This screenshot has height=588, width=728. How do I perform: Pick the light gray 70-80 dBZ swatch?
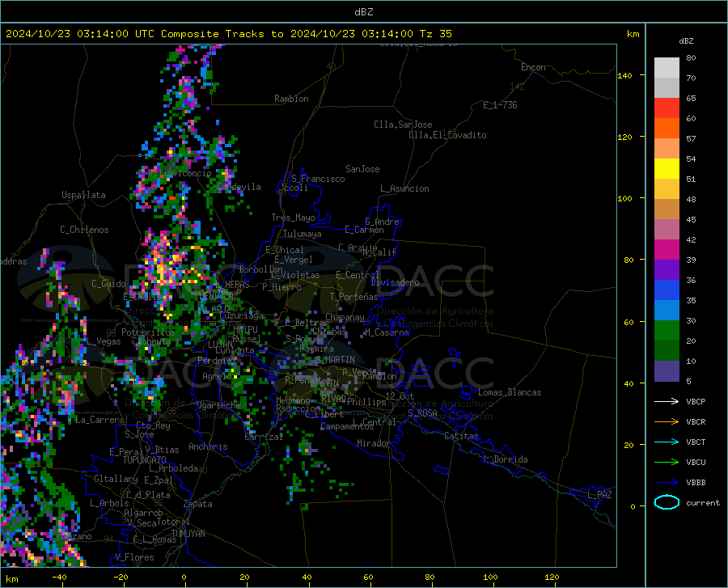point(667,68)
